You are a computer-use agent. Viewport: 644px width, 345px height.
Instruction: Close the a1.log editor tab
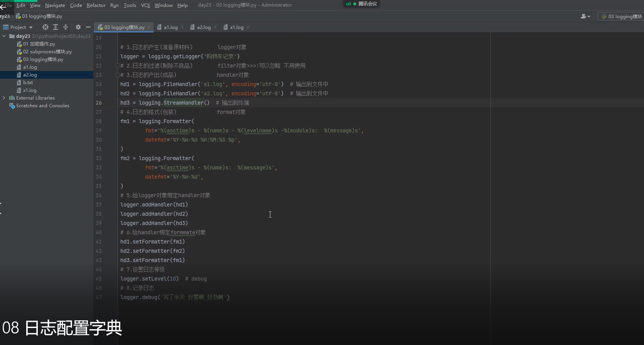182,27
